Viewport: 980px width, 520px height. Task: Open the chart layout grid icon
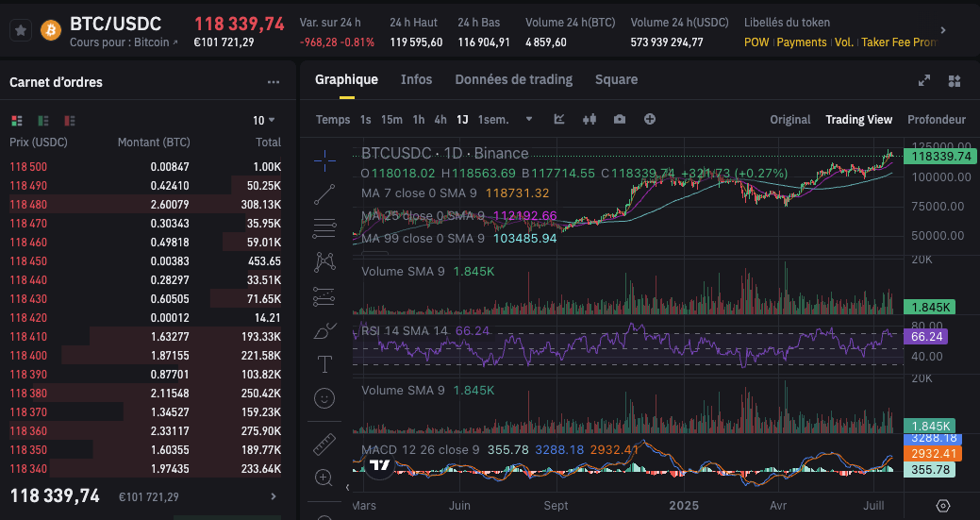tap(955, 80)
